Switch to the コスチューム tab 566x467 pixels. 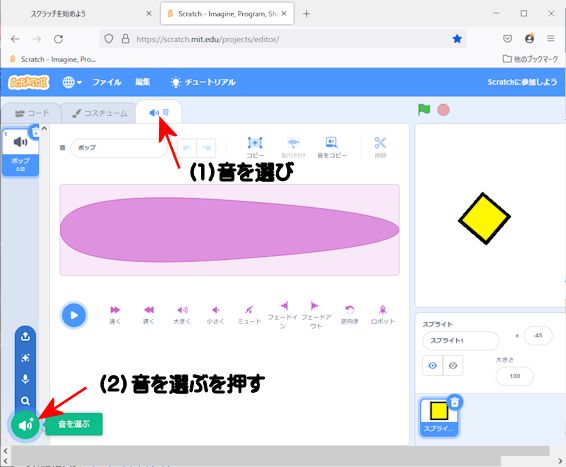tap(100, 113)
